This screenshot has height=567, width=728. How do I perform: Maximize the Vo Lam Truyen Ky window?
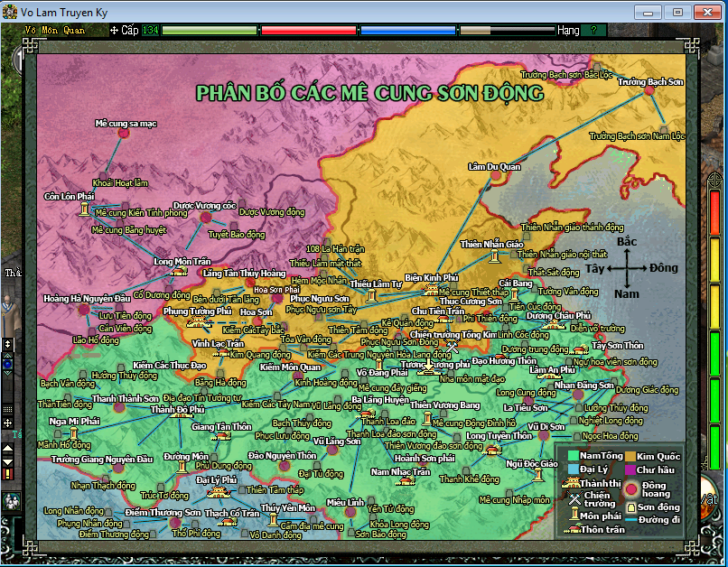[x=677, y=12]
